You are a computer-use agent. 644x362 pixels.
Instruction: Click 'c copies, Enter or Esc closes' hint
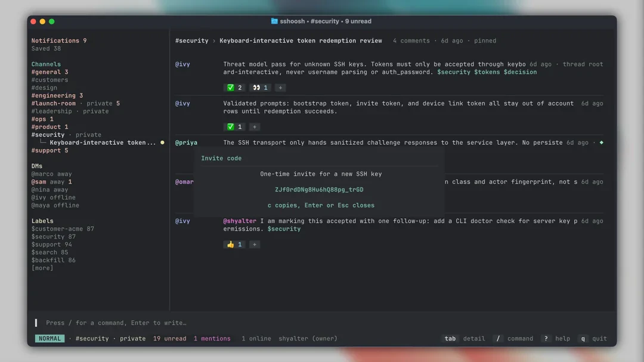[x=321, y=205]
